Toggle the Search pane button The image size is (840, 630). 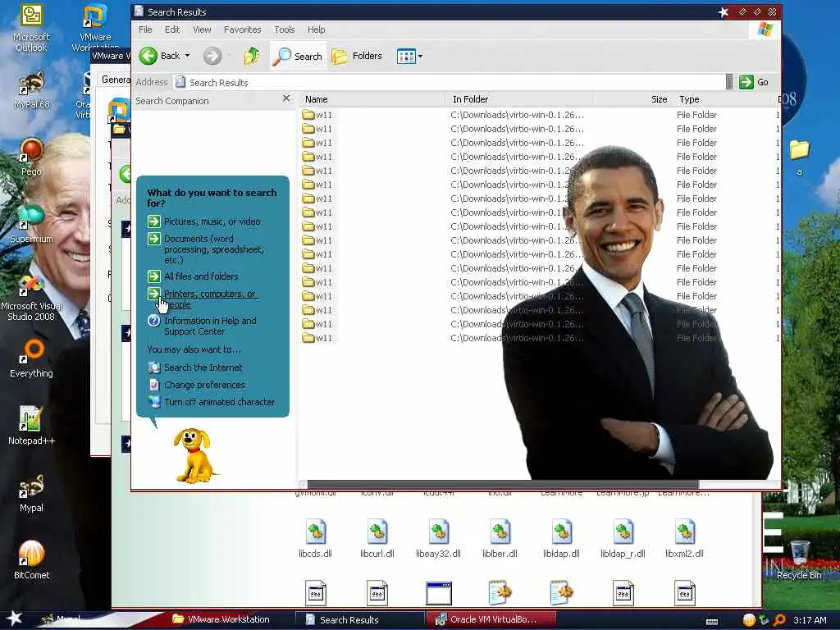298,56
